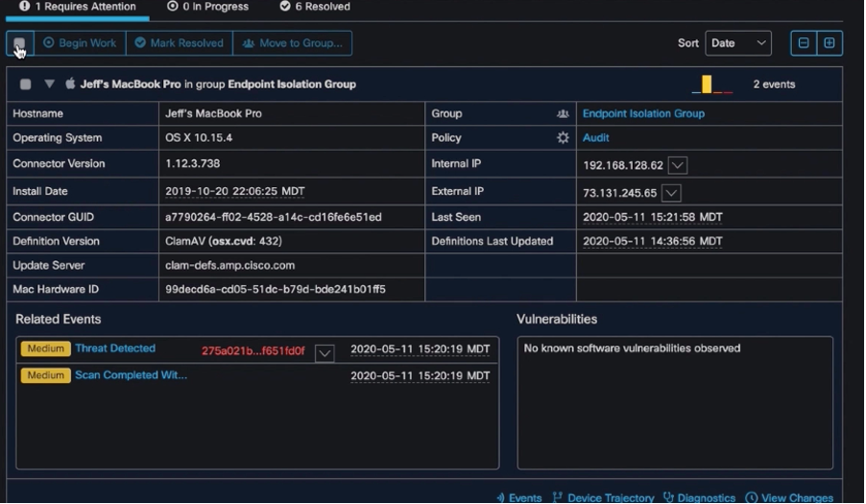Image resolution: width=866 pixels, height=504 pixels.
Task: Tick the select-all checkbox in the toolbar
Action: 20,44
